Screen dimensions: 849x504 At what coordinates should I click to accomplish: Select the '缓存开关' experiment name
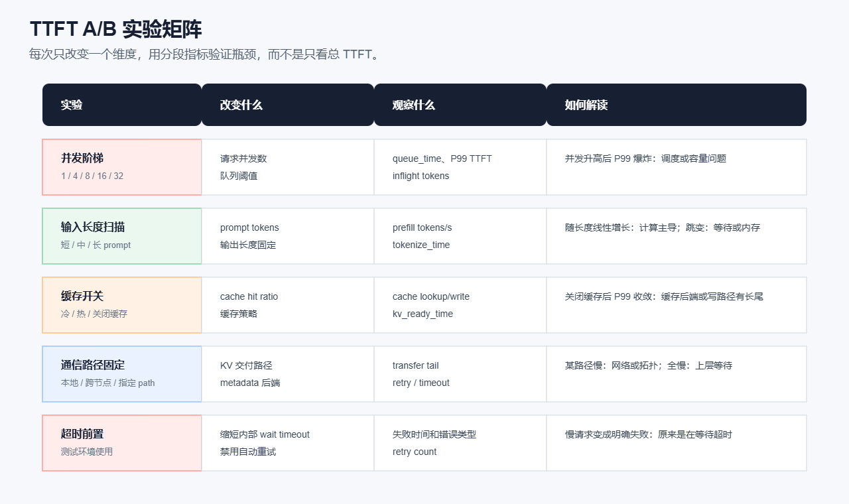pos(82,296)
